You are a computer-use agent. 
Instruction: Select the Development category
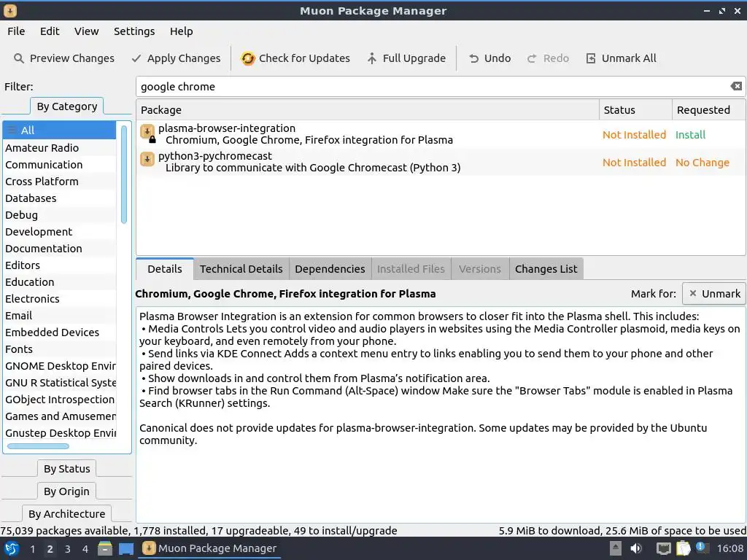(x=60, y=232)
